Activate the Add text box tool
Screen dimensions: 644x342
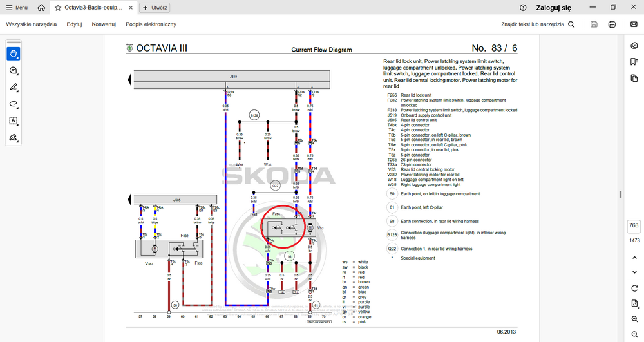click(x=13, y=120)
